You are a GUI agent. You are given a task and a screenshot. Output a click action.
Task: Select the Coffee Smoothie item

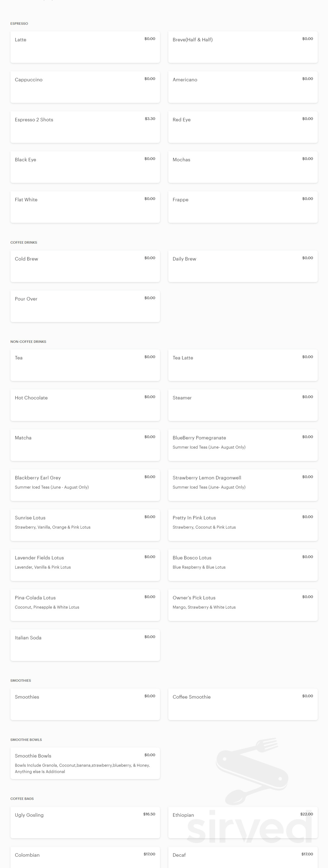click(243, 704)
